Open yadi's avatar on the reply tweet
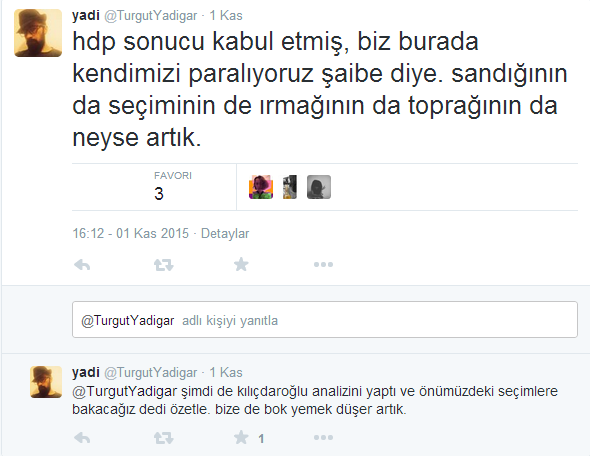The width and height of the screenshot is (590, 456). click(x=46, y=382)
